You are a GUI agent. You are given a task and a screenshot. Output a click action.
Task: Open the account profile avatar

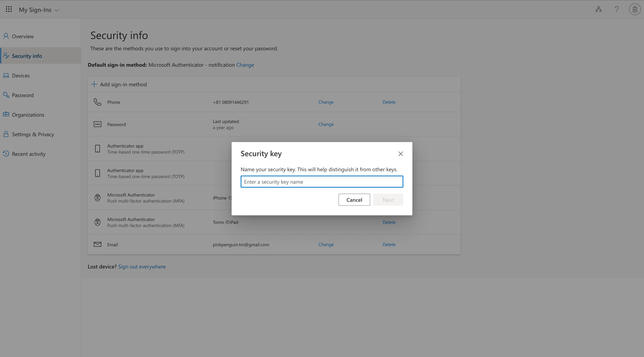(x=635, y=9)
